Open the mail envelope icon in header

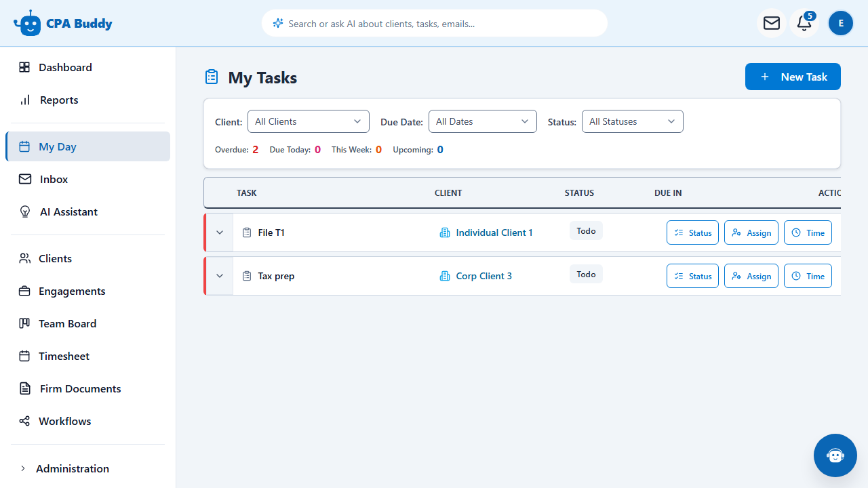pyautogui.click(x=772, y=23)
